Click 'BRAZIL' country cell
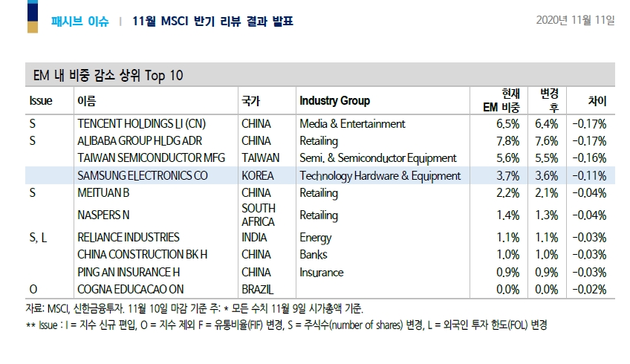Viewport: 630px width, 364px height. tap(258, 289)
